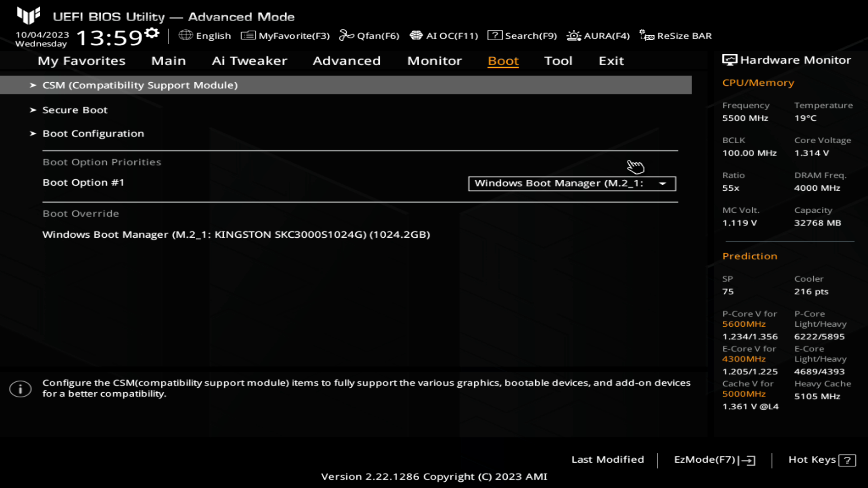The image size is (868, 488).
Task: Click the 1.361 V @L4 value
Action: [750, 407]
